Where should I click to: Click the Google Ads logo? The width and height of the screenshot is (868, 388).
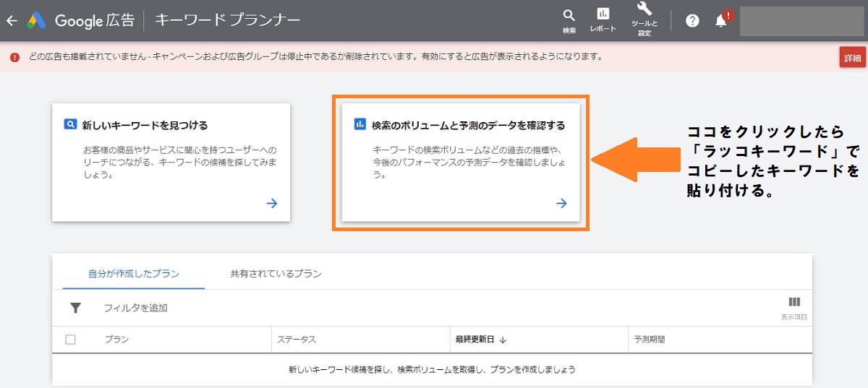(x=37, y=20)
